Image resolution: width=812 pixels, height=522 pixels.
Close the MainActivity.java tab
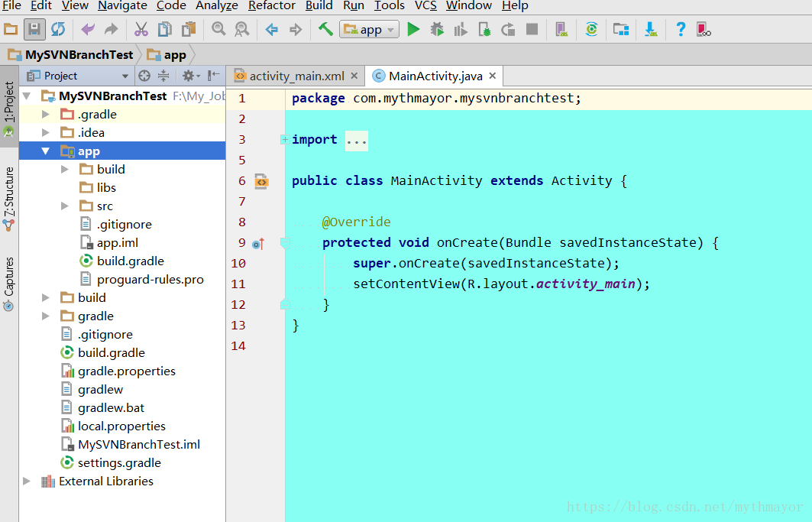click(x=493, y=76)
